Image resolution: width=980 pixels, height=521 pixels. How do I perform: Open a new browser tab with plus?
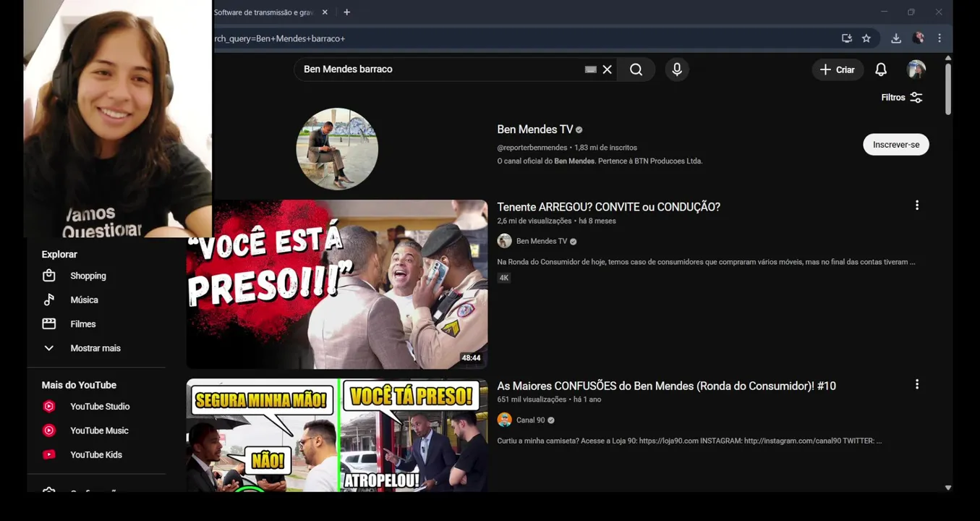[x=347, y=12]
